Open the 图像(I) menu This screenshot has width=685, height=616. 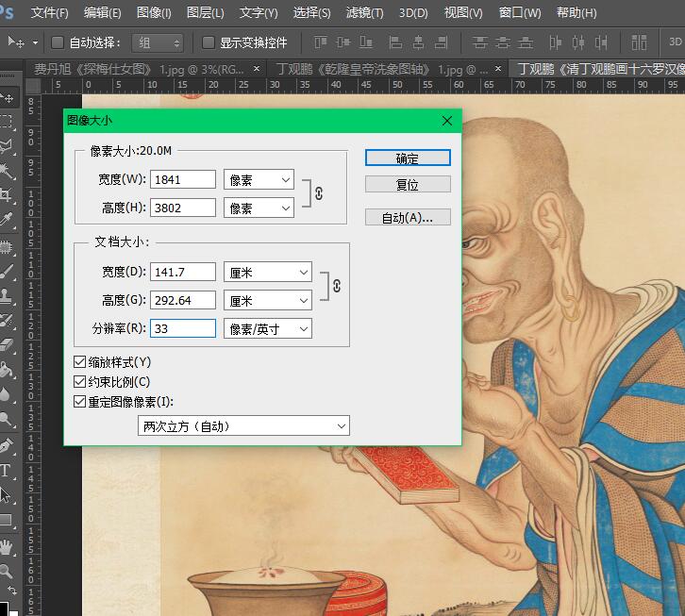pos(154,12)
